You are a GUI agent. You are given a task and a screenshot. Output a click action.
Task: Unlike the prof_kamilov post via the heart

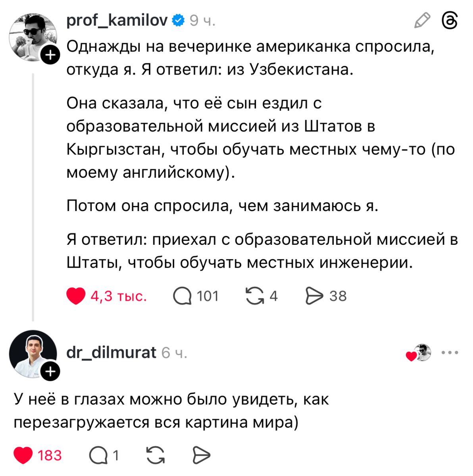[x=76, y=296]
